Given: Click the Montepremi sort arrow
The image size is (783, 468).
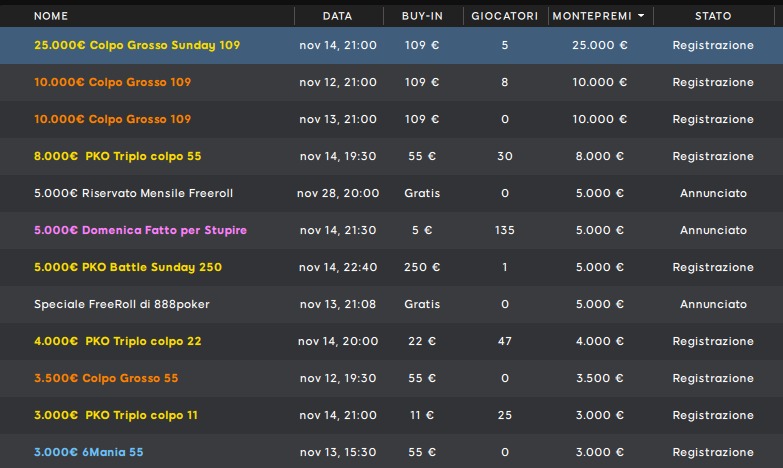Looking at the screenshot, I should (640, 16).
